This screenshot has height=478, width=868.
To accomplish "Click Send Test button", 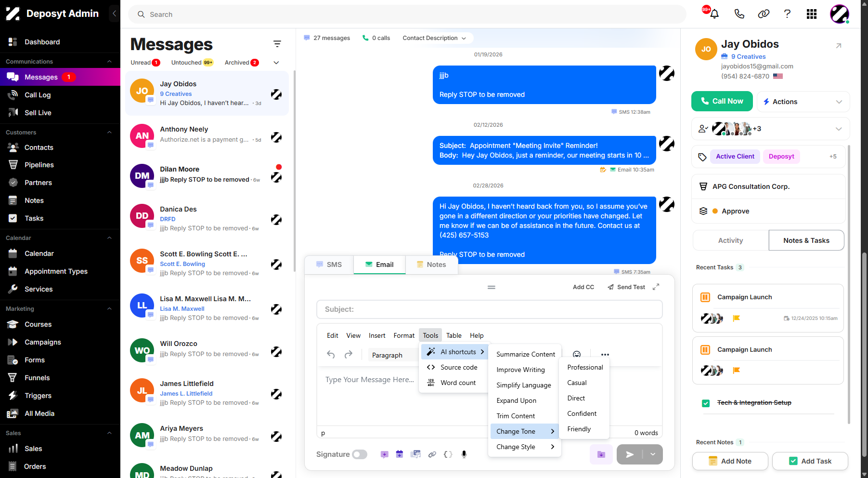I will pos(626,287).
